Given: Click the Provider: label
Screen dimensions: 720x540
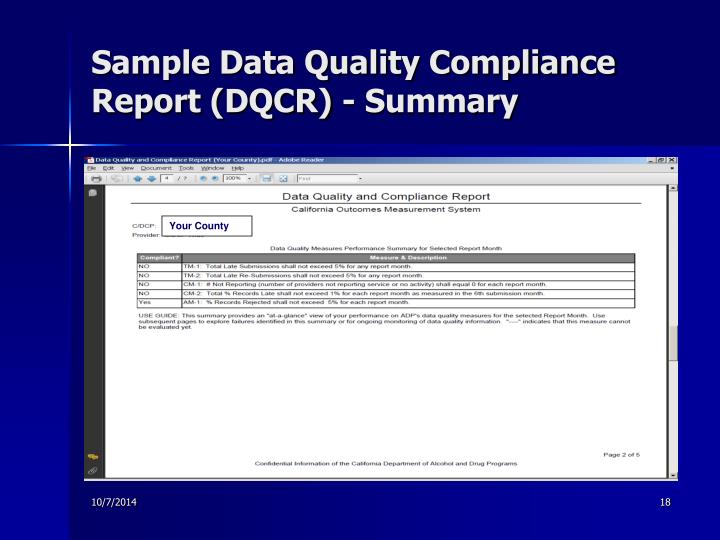Looking at the screenshot, I should [146, 235].
